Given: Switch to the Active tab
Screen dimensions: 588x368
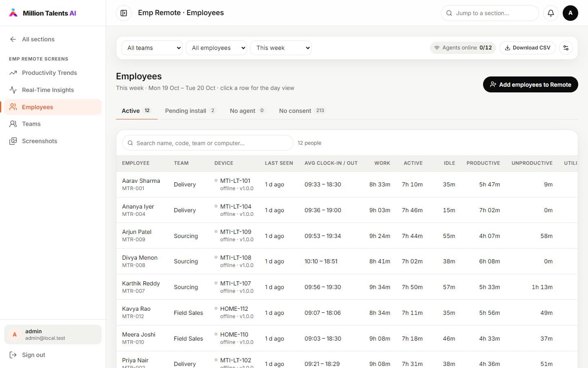Looking at the screenshot, I should pyautogui.click(x=136, y=111).
